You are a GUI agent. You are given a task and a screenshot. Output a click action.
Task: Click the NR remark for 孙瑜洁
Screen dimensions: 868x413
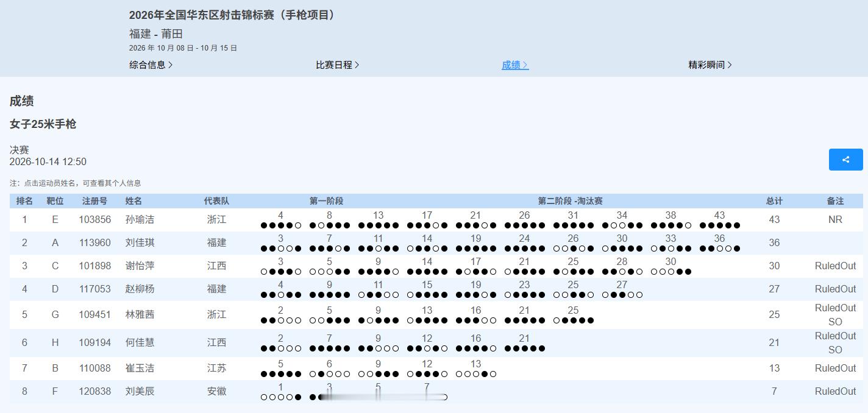pyautogui.click(x=835, y=219)
